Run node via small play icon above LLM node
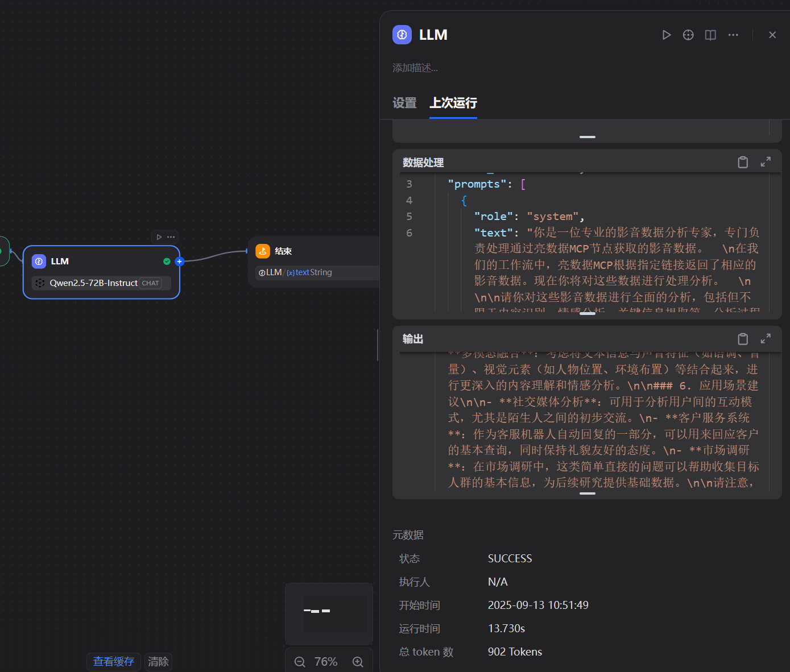Viewport: 790px width, 672px height. coord(159,237)
